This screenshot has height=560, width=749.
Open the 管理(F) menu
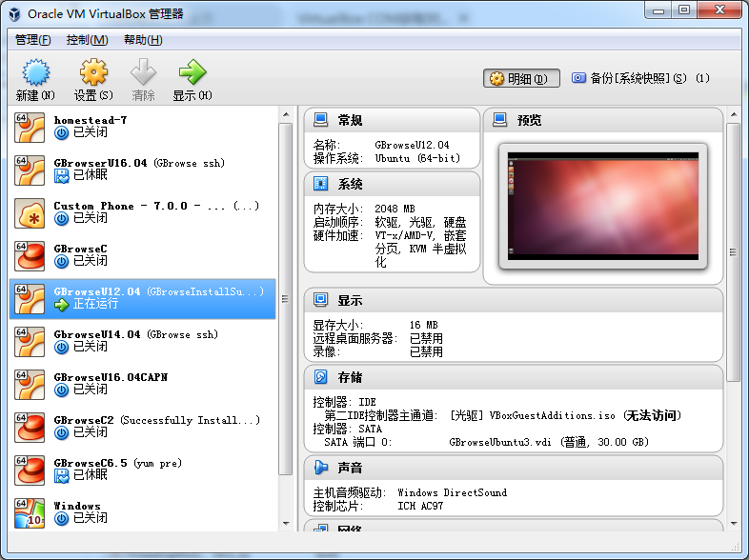(33, 40)
